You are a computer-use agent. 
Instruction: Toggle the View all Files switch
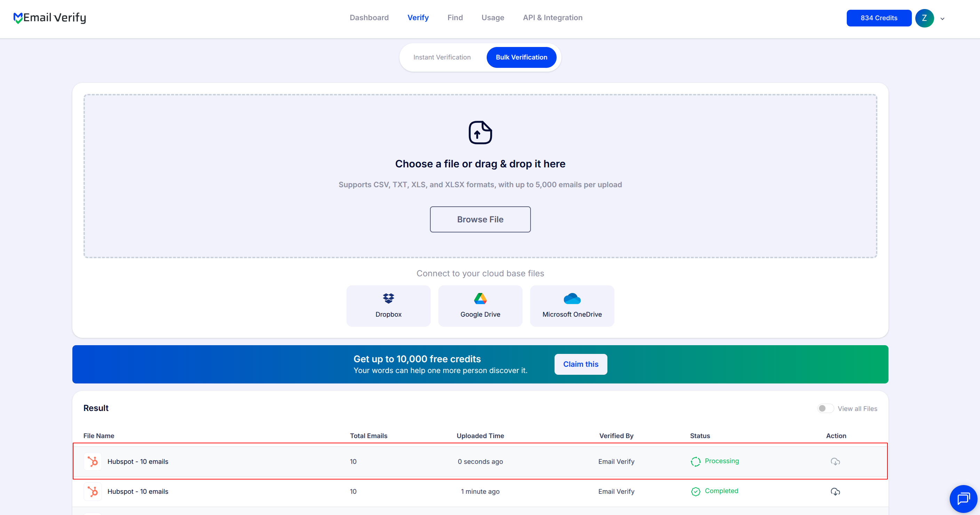[825, 409]
